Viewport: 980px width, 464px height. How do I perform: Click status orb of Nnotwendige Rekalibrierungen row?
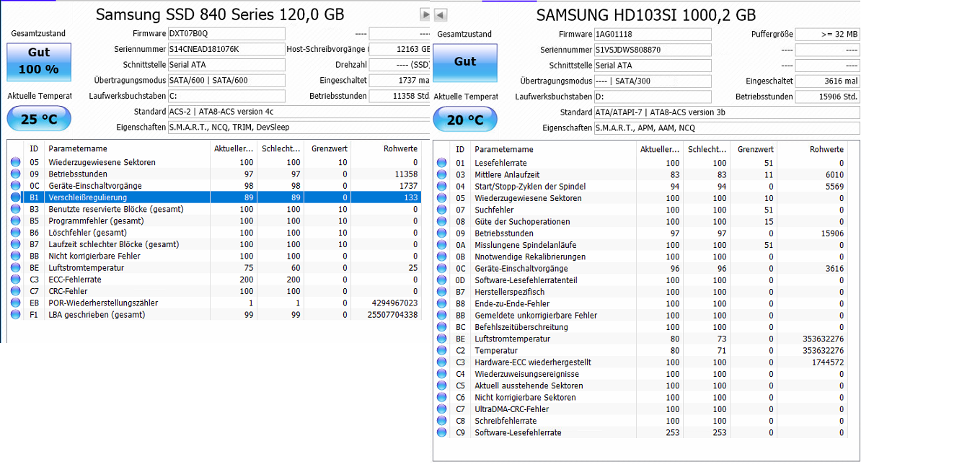(x=442, y=256)
